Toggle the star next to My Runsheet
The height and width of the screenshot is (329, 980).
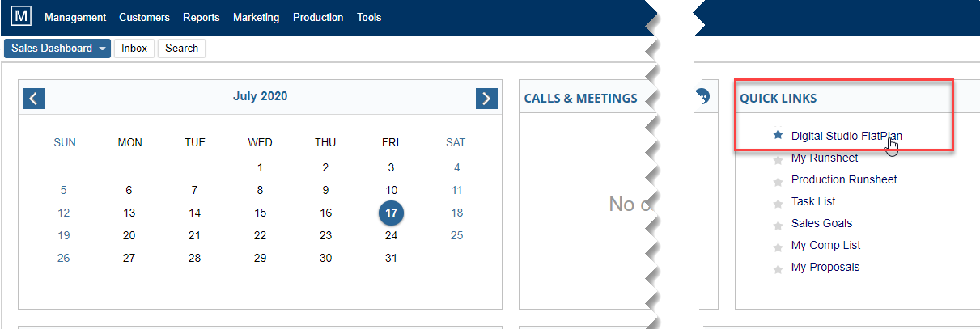click(x=778, y=158)
